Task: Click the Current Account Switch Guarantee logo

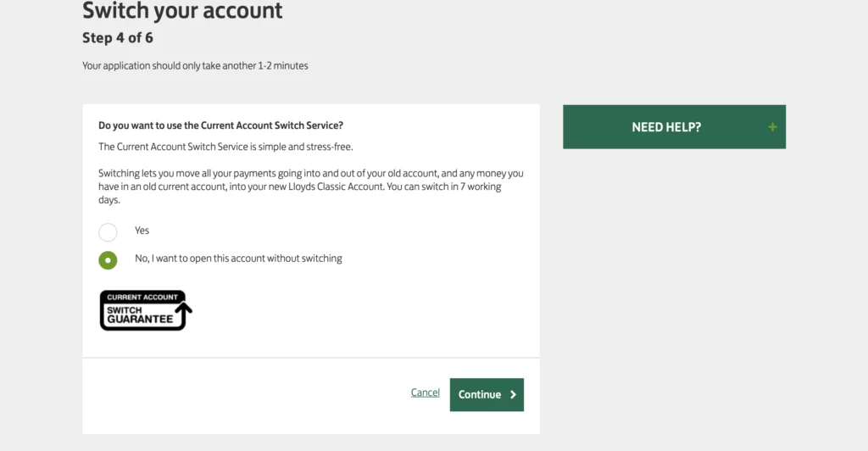Action: (146, 310)
